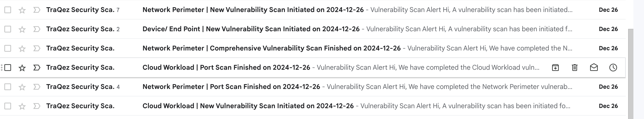Select checkbox for Network Perimeter Port Scan email
The width and height of the screenshot is (644, 119).
[8, 87]
